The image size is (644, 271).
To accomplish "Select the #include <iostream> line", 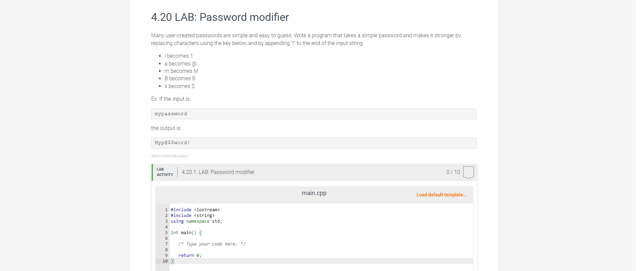I will 195,210.
